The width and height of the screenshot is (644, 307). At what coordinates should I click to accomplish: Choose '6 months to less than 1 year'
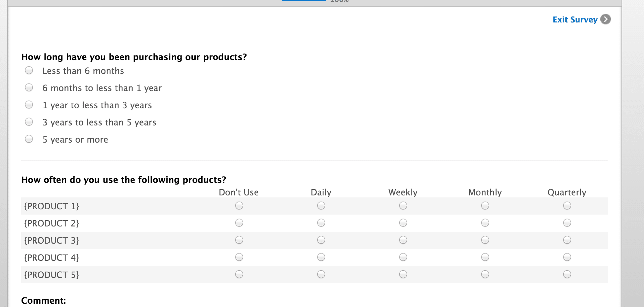coord(29,87)
